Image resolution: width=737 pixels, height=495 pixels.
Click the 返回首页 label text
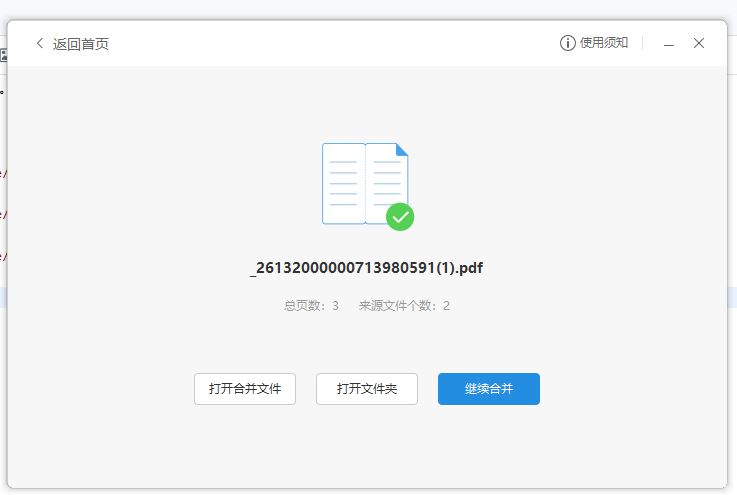pyautogui.click(x=81, y=44)
